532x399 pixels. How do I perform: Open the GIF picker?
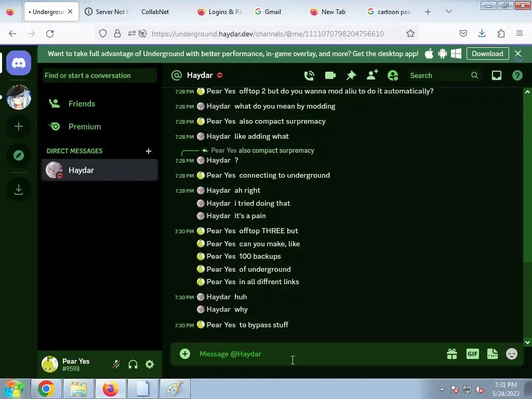[x=472, y=354]
